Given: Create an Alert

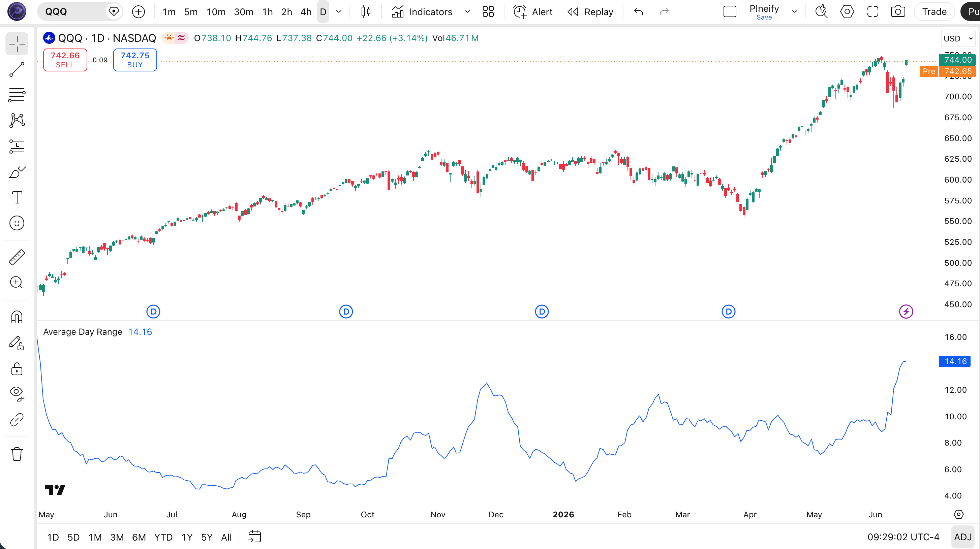Looking at the screenshot, I should [532, 12].
